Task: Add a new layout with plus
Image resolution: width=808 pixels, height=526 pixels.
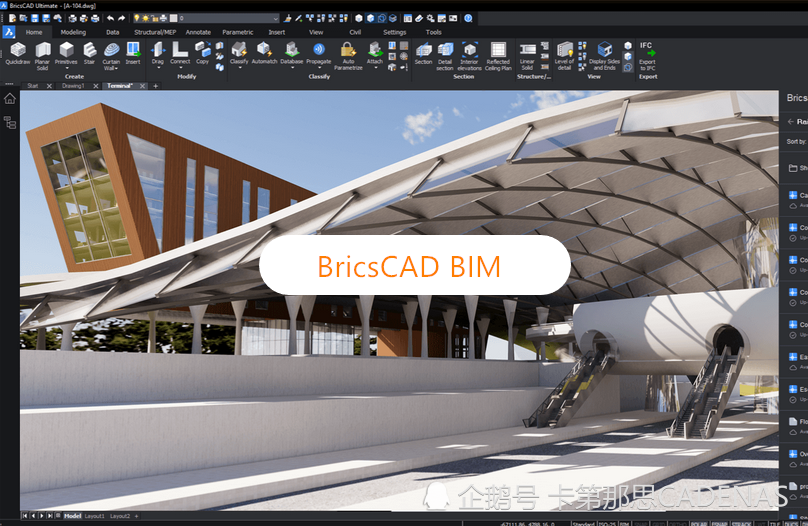Action: pos(136,516)
